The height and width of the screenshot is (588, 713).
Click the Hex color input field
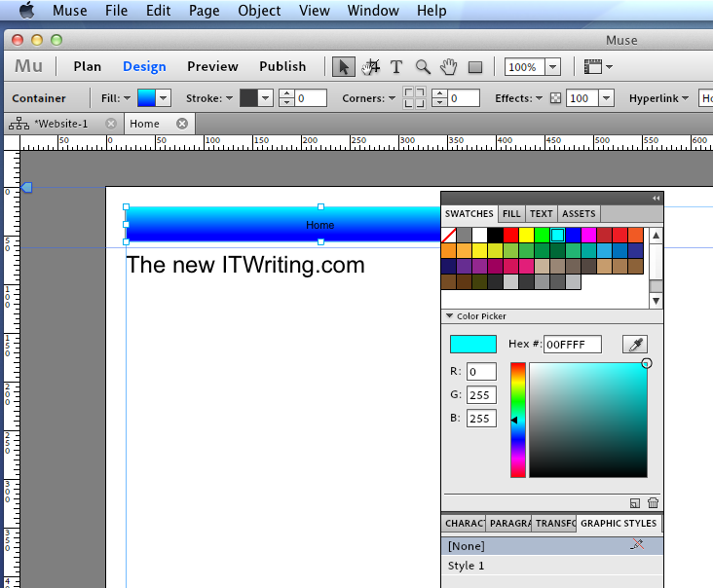(x=573, y=344)
